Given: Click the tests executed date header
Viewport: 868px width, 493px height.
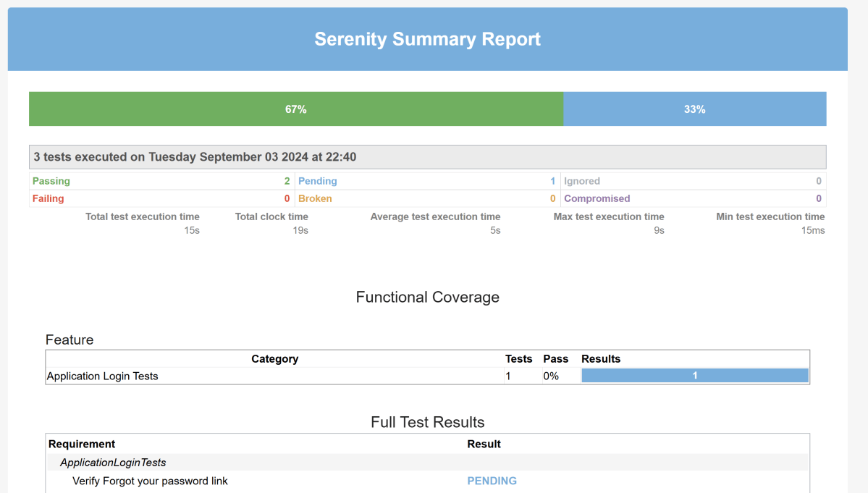Looking at the screenshot, I should click(x=195, y=157).
